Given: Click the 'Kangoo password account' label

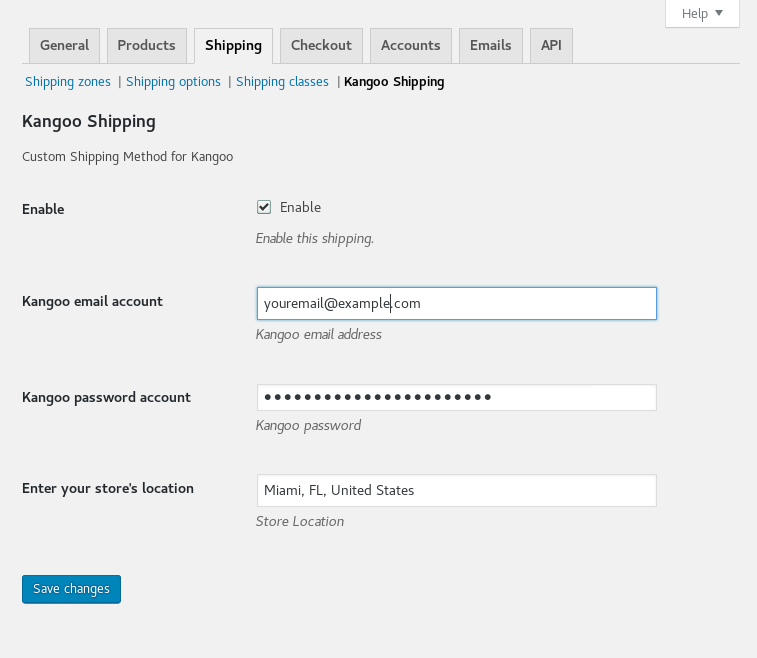Looking at the screenshot, I should pos(106,398).
